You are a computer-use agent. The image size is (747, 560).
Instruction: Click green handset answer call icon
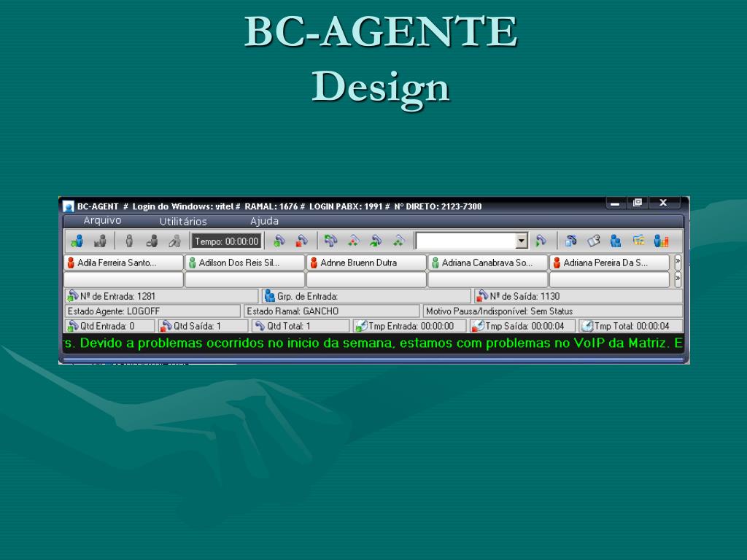coord(279,241)
